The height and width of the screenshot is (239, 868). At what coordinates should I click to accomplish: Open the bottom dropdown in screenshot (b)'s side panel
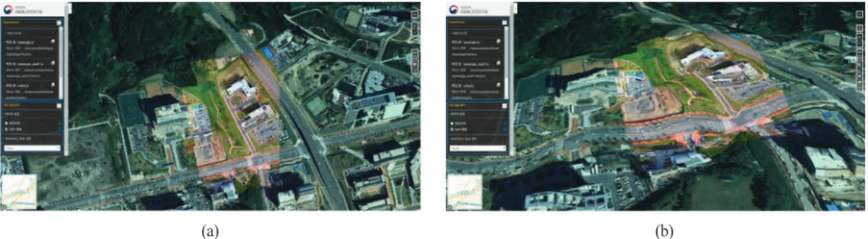tap(478, 149)
